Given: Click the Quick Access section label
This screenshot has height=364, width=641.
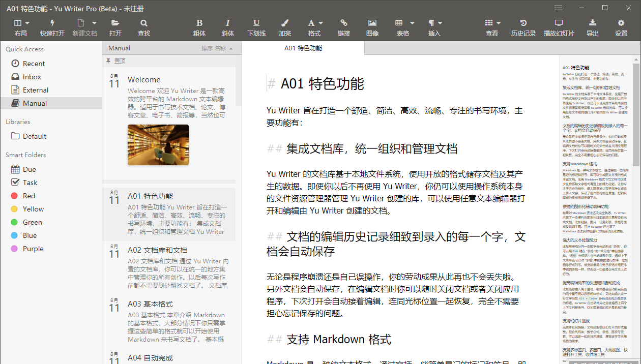Looking at the screenshot, I should (x=25, y=49).
